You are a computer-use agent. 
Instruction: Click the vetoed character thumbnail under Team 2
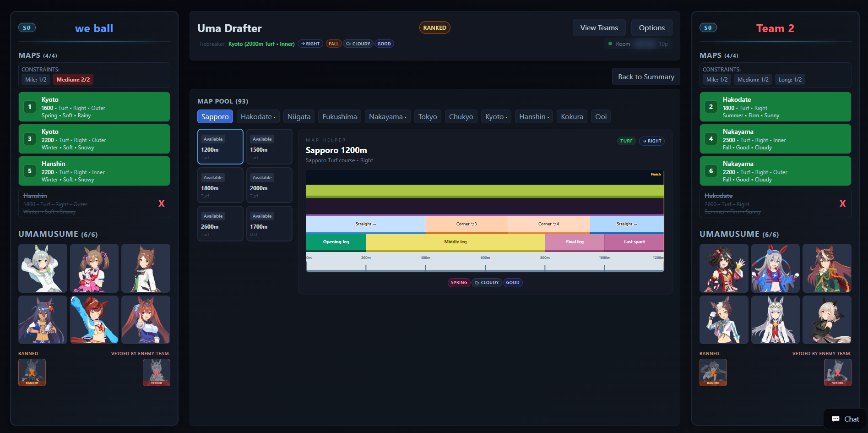838,372
